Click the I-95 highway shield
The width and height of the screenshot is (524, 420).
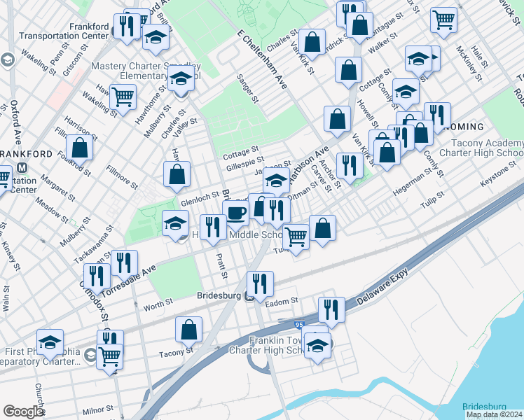pos(299,325)
